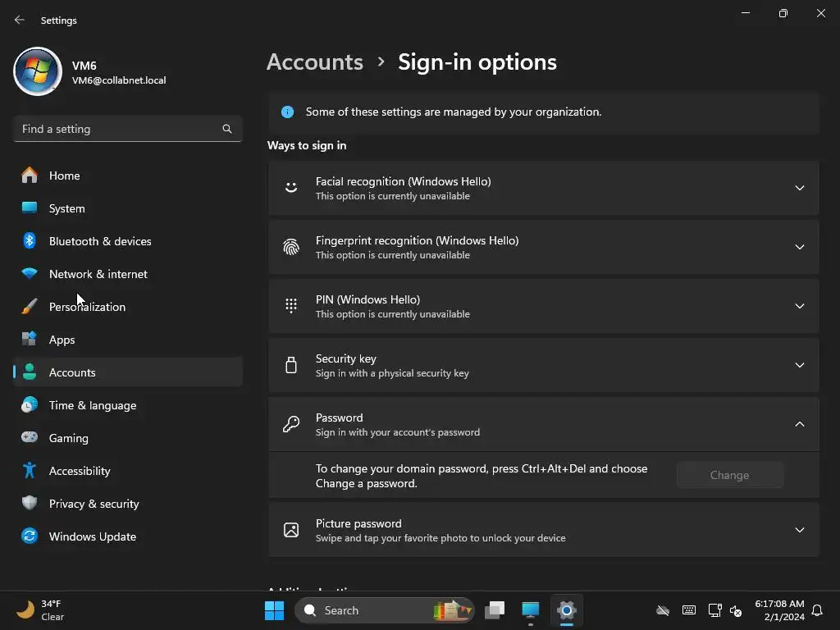Viewport: 840px width, 630px height.
Task: Open Time & language settings
Action: (127, 405)
